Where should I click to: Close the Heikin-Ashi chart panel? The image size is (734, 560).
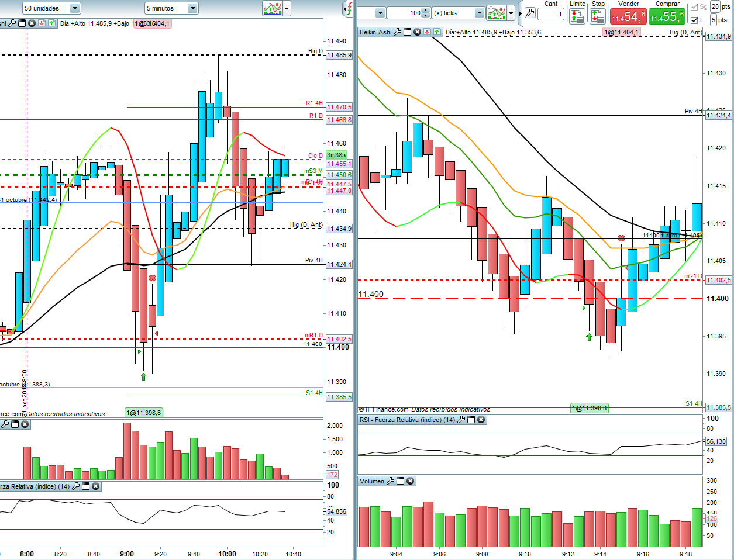[417, 32]
